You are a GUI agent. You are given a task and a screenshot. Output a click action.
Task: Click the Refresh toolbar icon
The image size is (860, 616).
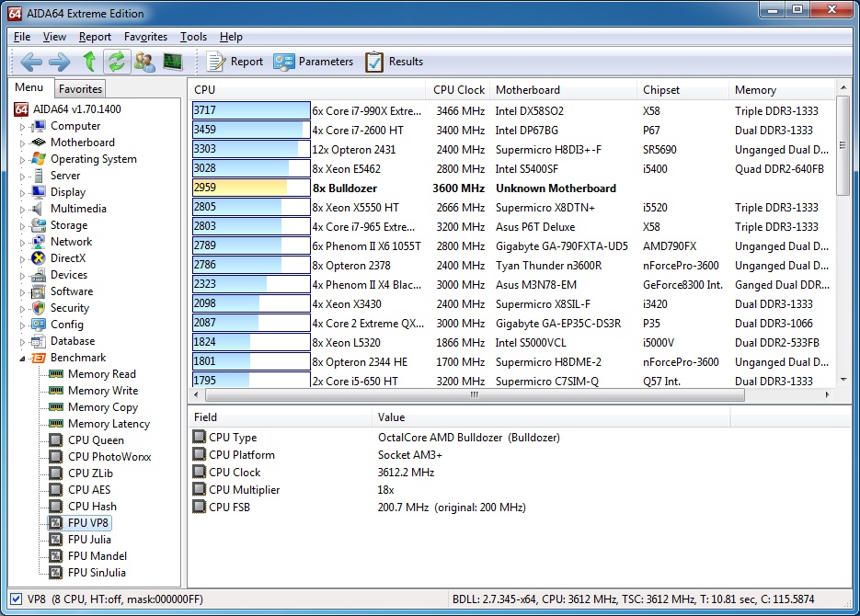[x=116, y=62]
